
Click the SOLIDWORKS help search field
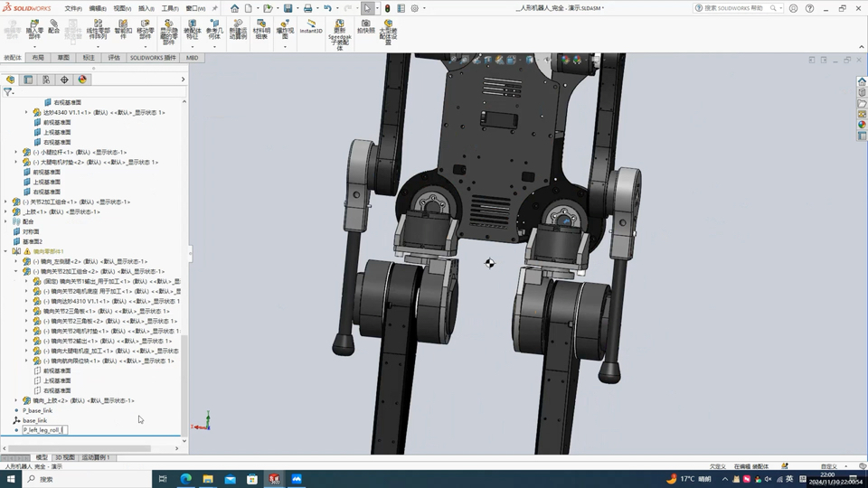click(735, 8)
